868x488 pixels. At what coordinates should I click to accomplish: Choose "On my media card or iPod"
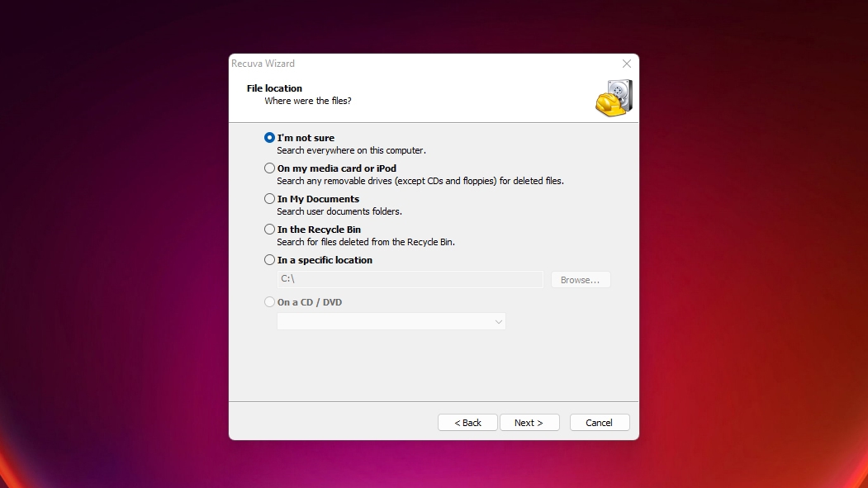269,168
